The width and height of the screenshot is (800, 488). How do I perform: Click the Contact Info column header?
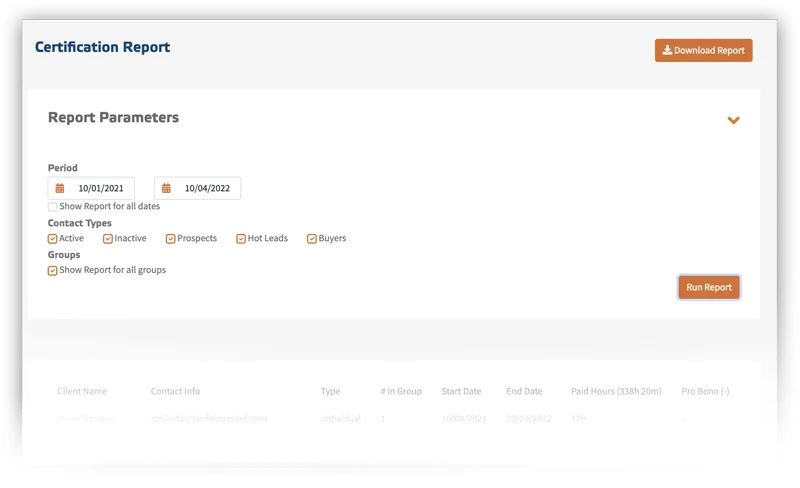coord(175,392)
